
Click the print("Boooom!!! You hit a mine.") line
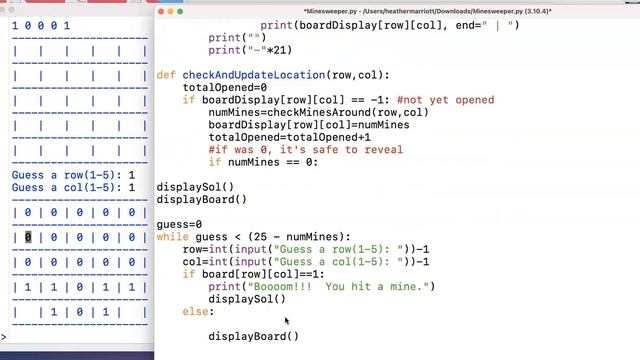pos(322,287)
